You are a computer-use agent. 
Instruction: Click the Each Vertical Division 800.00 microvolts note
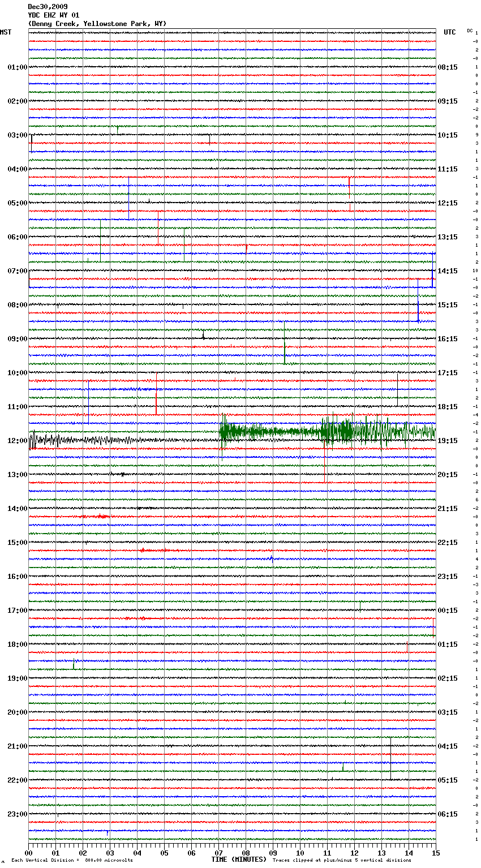[72, 861]
